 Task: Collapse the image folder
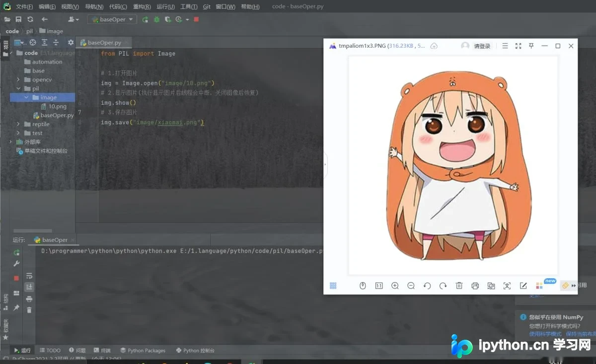[26, 97]
